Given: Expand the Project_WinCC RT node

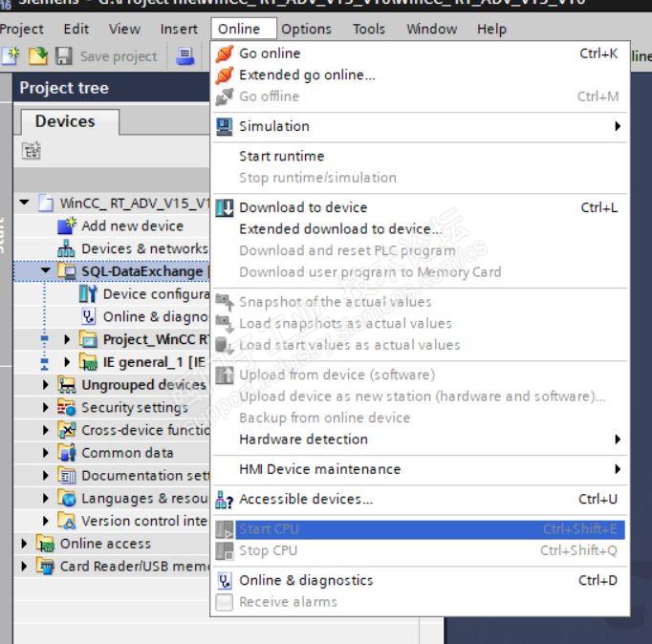Looking at the screenshot, I should pyautogui.click(x=67, y=339).
